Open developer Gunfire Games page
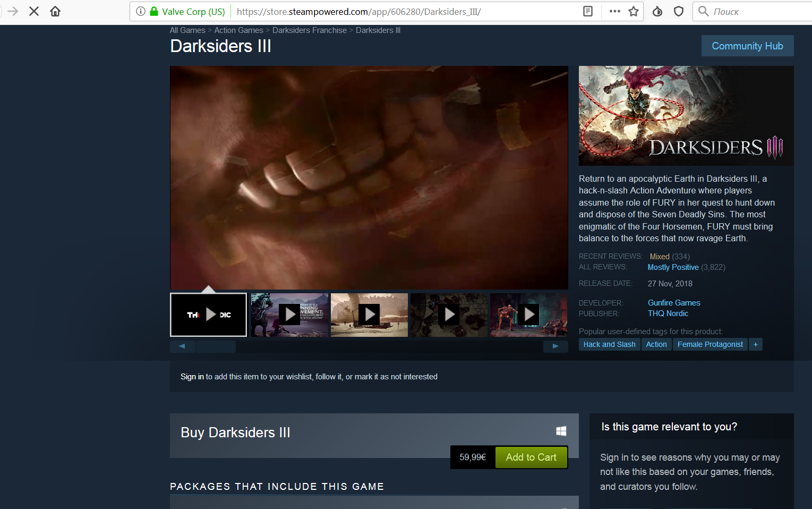This screenshot has width=812, height=509. tap(674, 303)
